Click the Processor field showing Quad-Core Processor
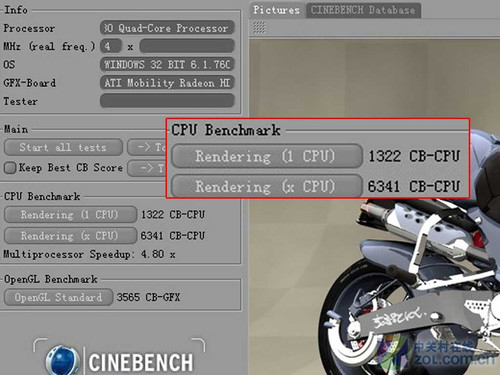Screen dimensions: 500x375 167,28
